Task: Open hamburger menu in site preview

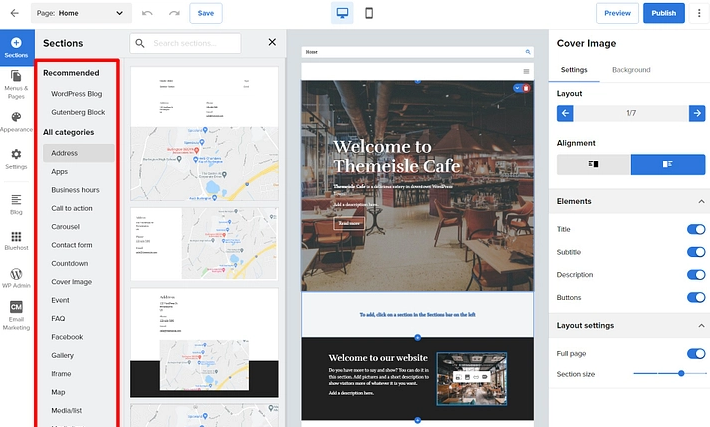Action: (526, 71)
